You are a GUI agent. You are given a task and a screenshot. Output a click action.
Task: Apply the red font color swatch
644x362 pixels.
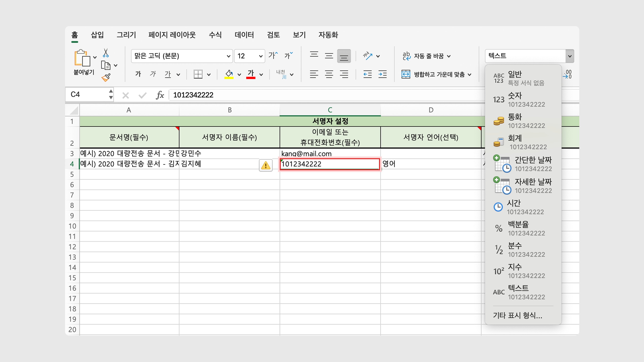(x=251, y=74)
